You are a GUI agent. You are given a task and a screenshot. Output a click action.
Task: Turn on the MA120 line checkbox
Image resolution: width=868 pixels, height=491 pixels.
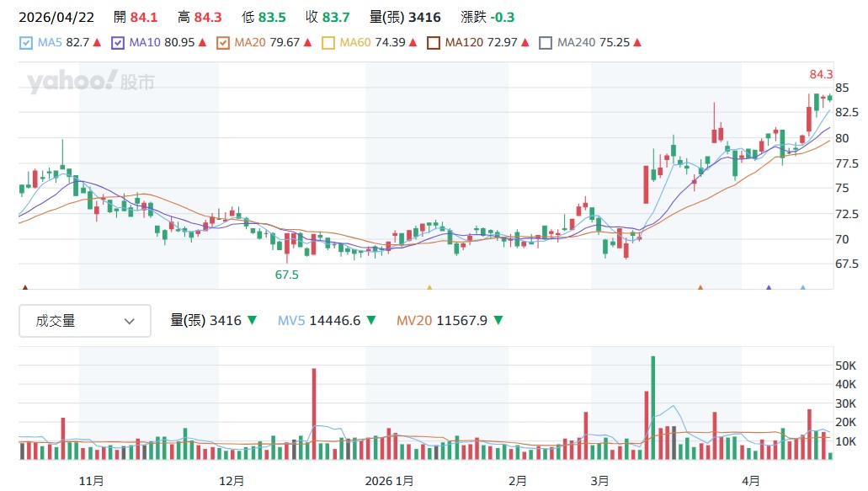(434, 42)
